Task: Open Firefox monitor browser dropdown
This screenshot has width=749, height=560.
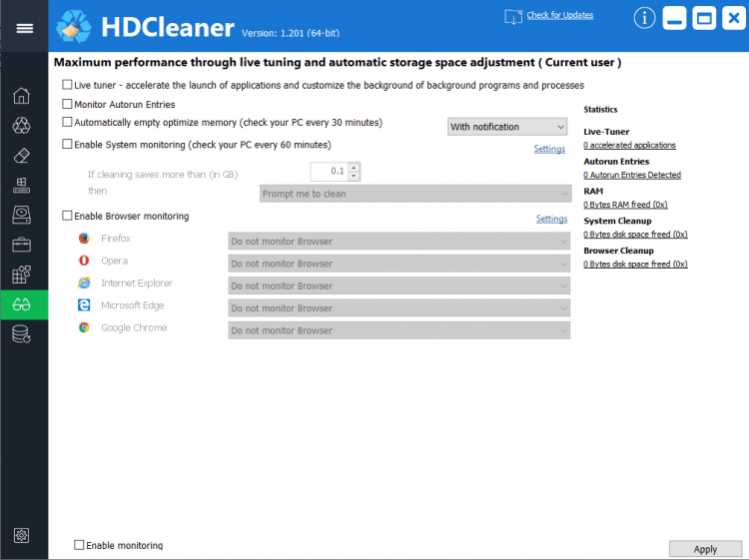Action: coord(399,242)
